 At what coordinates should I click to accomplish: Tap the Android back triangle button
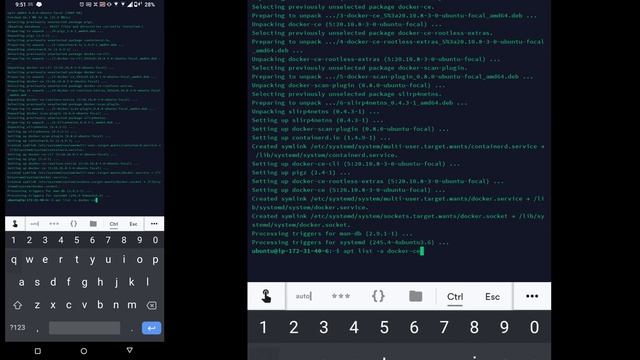129,350
